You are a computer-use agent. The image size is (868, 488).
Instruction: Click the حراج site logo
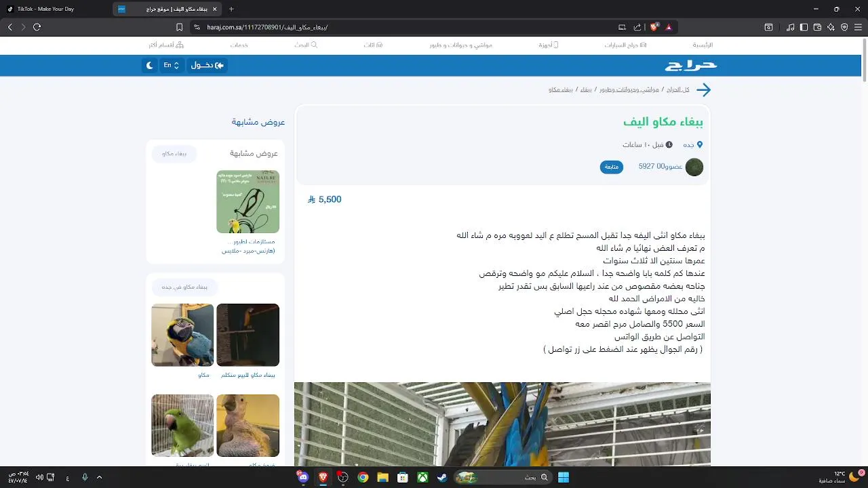click(x=690, y=65)
